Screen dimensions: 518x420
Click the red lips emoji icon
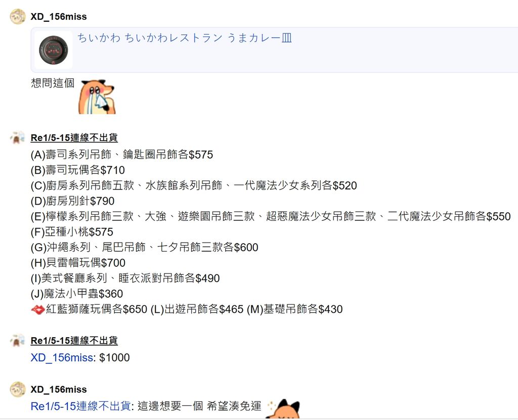pos(37,310)
